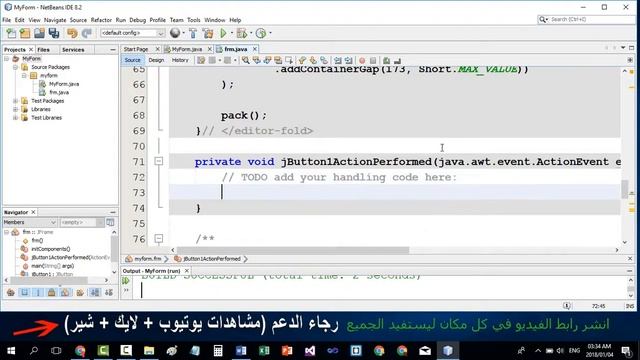Toggle Show Fields filter in Navigator
Screen dimensions: 640x360
24,292
